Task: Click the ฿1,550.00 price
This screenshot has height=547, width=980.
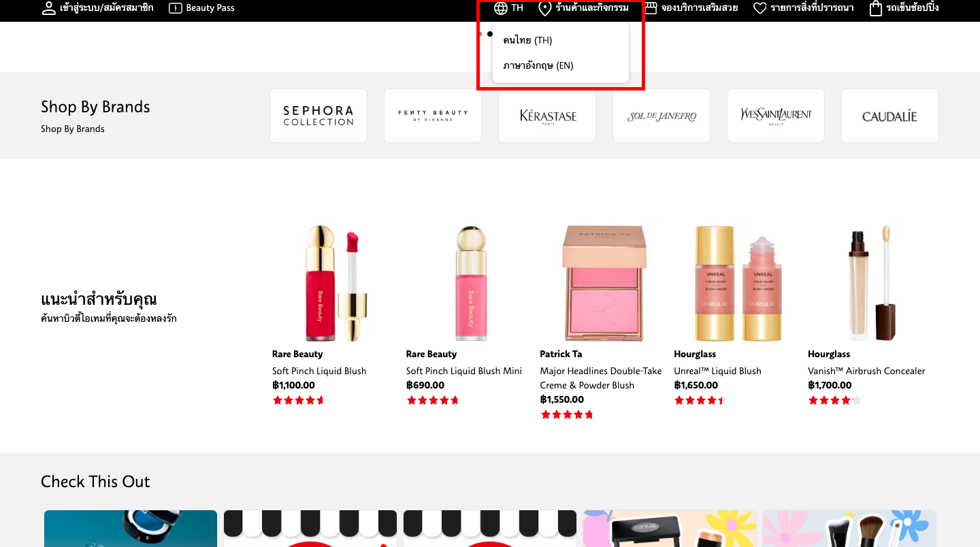Action: 562,399
